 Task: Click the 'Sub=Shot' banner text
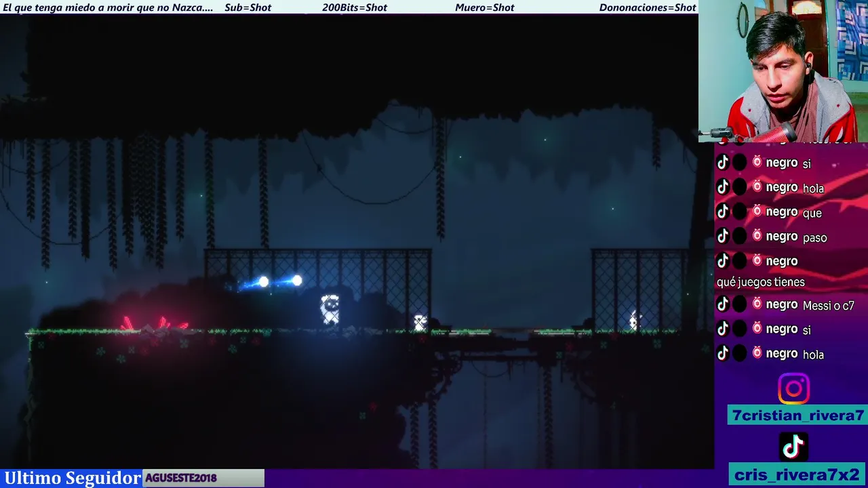tap(248, 7)
